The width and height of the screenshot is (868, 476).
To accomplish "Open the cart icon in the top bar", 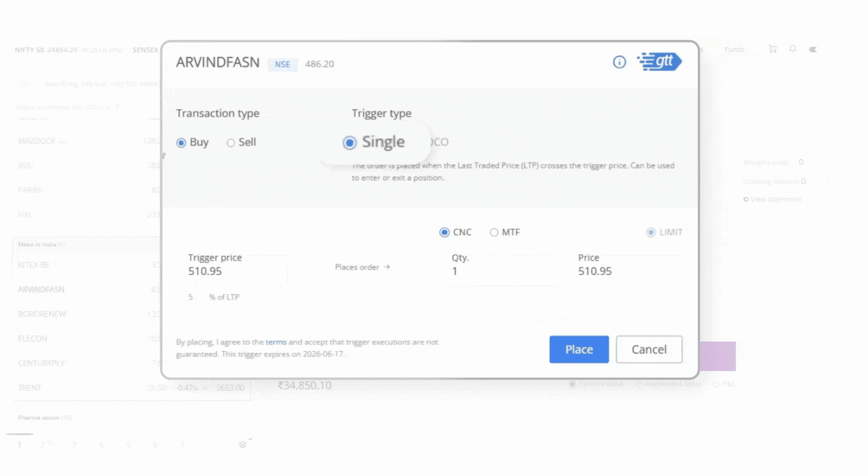I will pos(772,49).
